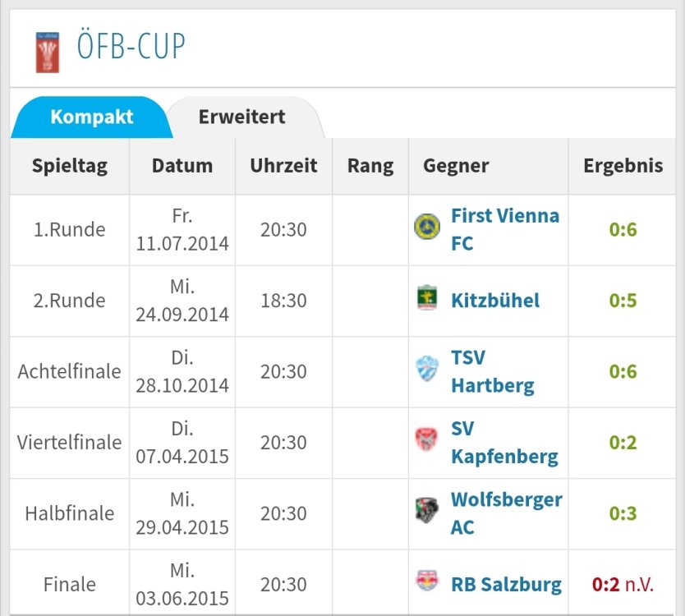Open the 0:3 Halbfinale result
685x616 pixels.
point(623,513)
